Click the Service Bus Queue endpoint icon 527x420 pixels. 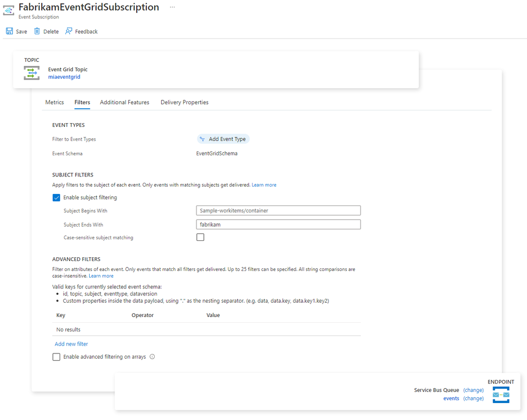[x=501, y=395]
